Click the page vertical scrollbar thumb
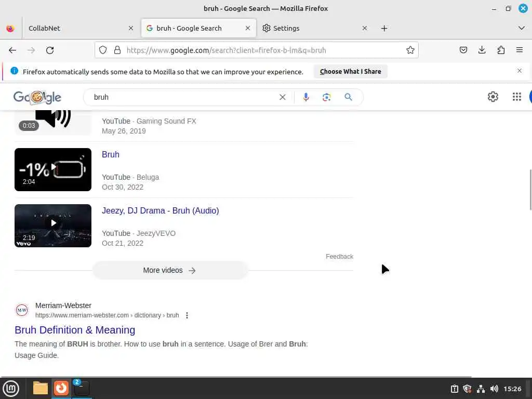 click(x=530, y=190)
